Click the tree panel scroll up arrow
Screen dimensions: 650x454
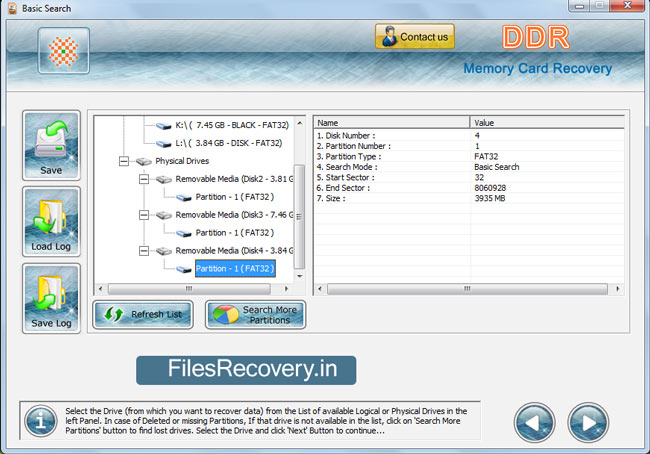(x=300, y=123)
